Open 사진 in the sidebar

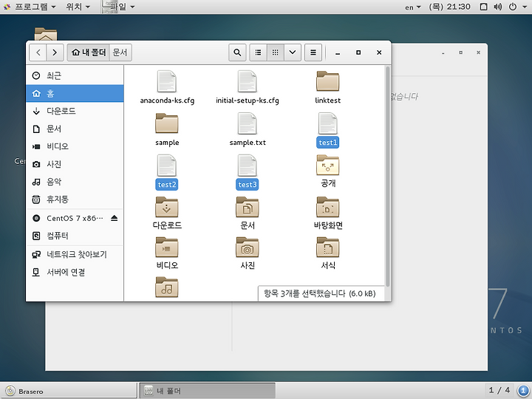75,164
